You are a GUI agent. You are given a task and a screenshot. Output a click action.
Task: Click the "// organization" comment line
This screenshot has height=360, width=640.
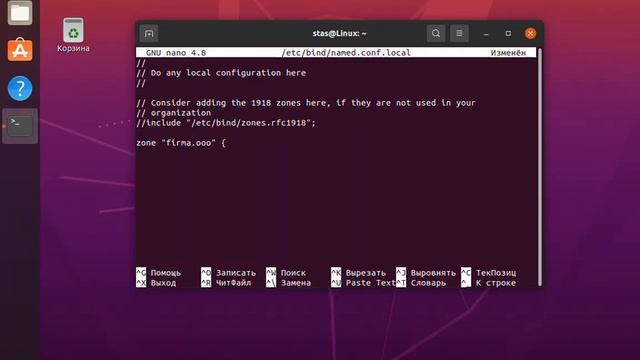174,113
